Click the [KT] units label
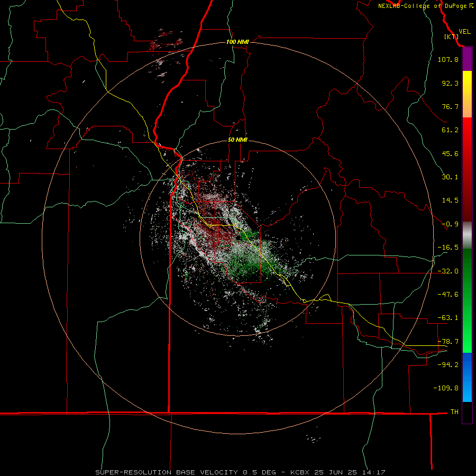The image size is (476, 476). click(x=451, y=36)
